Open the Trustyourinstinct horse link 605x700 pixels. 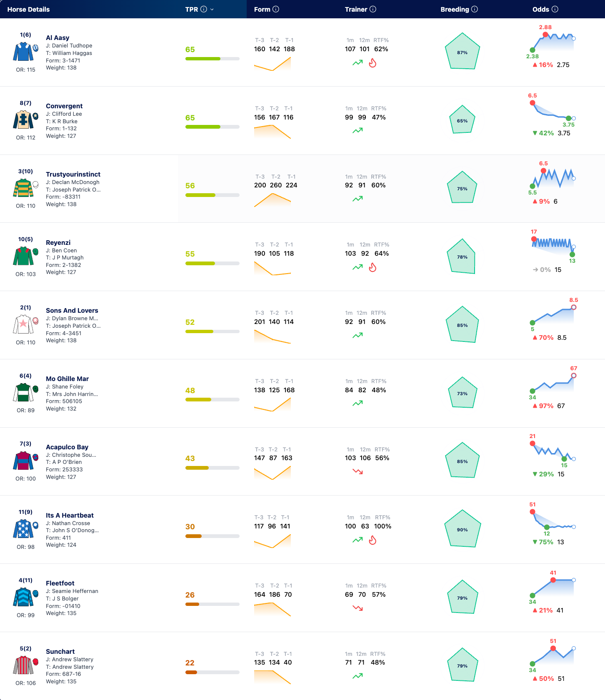click(73, 174)
